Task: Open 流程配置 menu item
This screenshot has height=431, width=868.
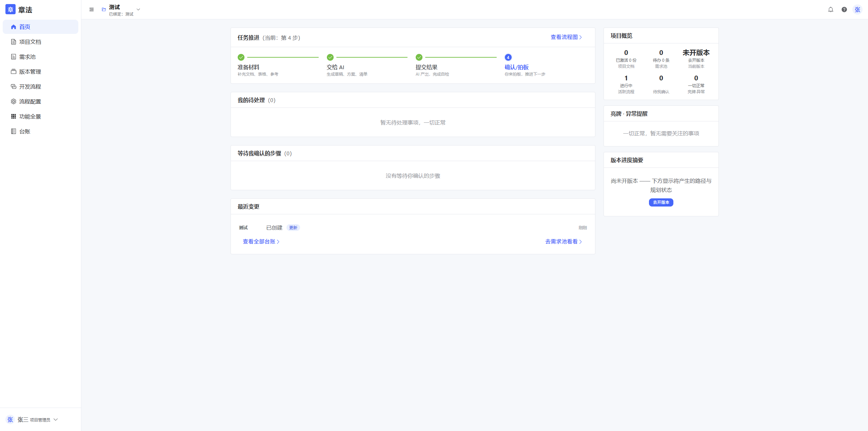Action: point(40,101)
